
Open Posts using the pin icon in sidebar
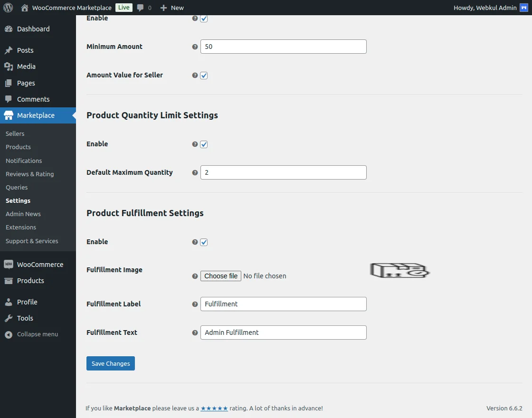(x=25, y=50)
